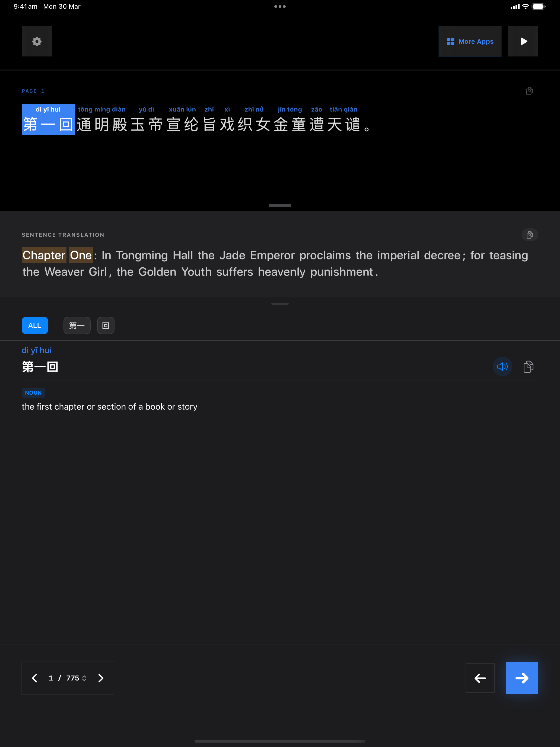
Task: Go to the next page chevron
Action: [x=101, y=678]
